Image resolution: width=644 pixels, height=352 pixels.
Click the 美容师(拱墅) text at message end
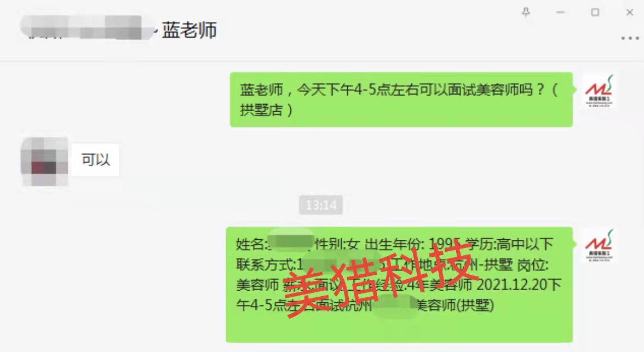455,305
